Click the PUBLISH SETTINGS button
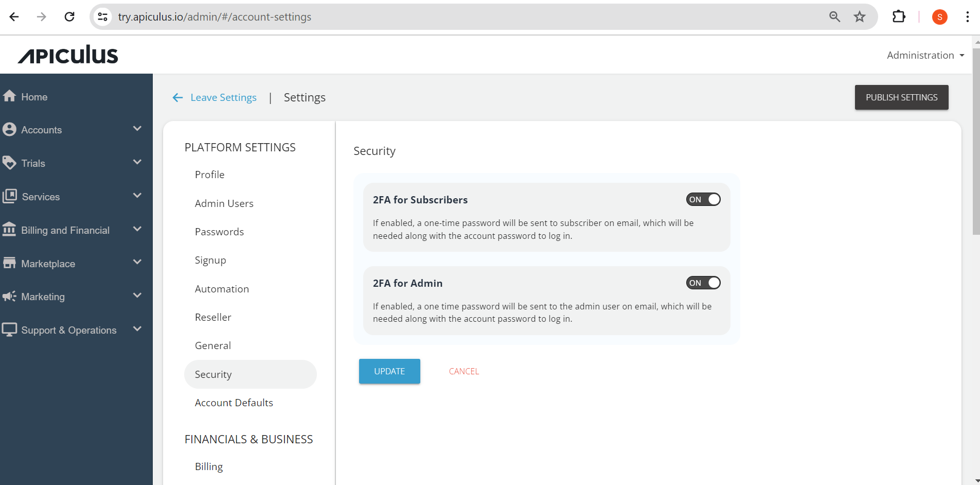Screen dimensions: 980x485 pyautogui.click(x=901, y=97)
